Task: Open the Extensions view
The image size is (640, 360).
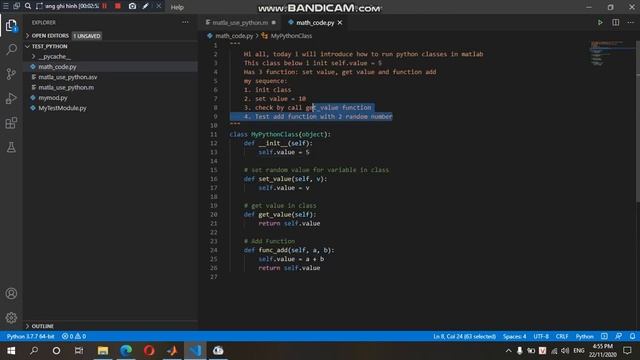Action: click(11, 123)
